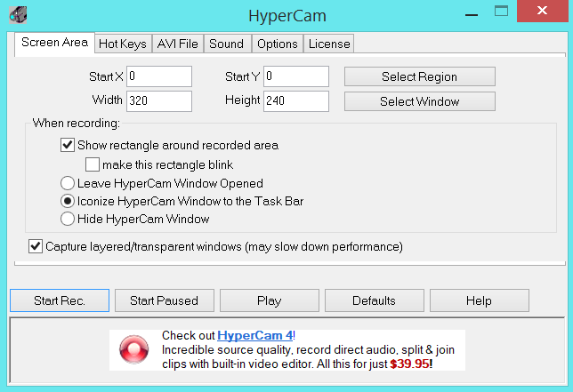Focus the Width field showing 320
This screenshot has height=392, width=573.
point(159,101)
